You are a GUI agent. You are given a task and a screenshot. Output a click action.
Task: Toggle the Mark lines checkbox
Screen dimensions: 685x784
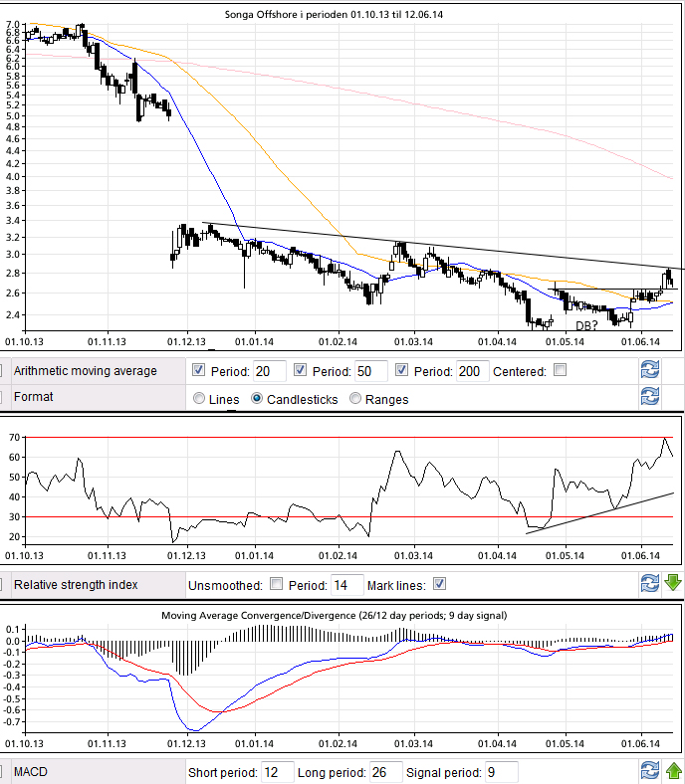click(439, 584)
